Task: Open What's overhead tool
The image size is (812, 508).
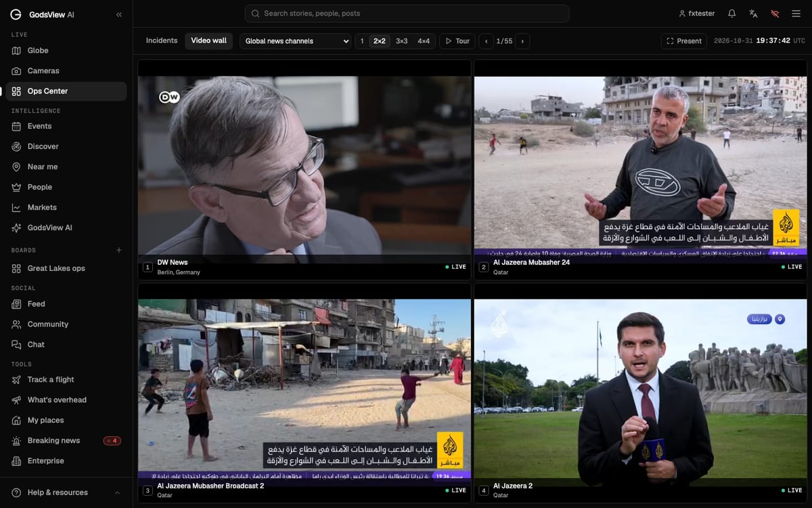Action: tap(66, 400)
